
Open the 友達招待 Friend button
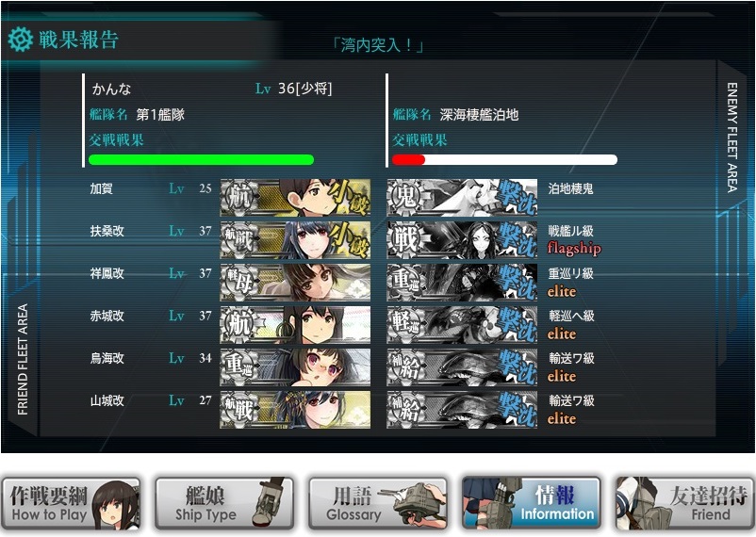(684, 504)
